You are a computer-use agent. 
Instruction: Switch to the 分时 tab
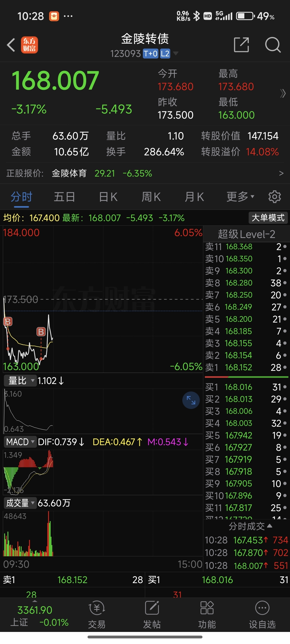pyautogui.click(x=21, y=197)
